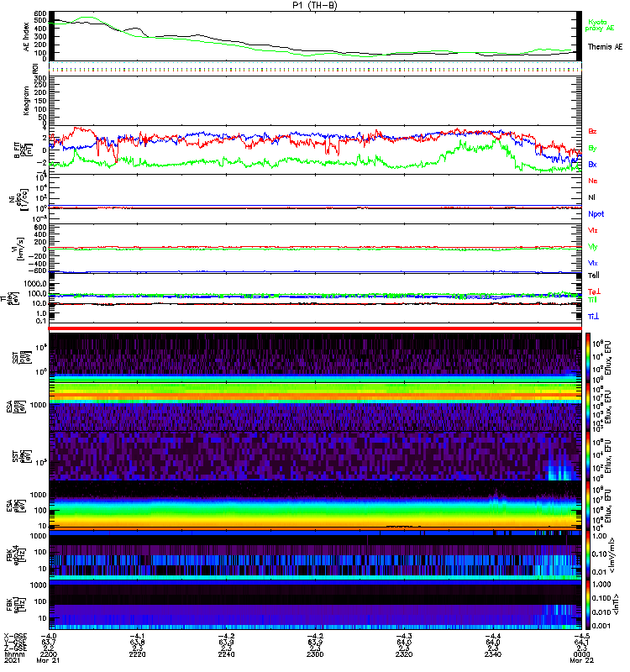Pick the blue "Npot" legend label
The width and height of the screenshot is (630, 672).
tap(596, 214)
